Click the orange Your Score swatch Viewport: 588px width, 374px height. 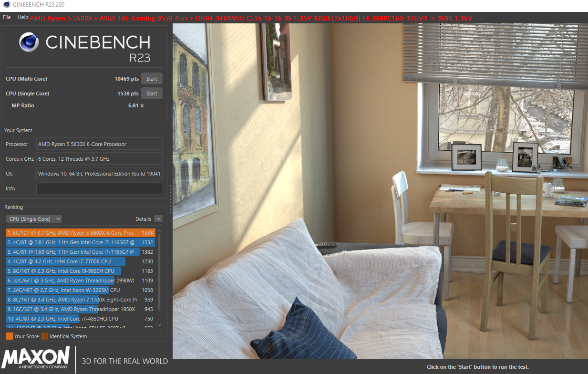point(9,336)
